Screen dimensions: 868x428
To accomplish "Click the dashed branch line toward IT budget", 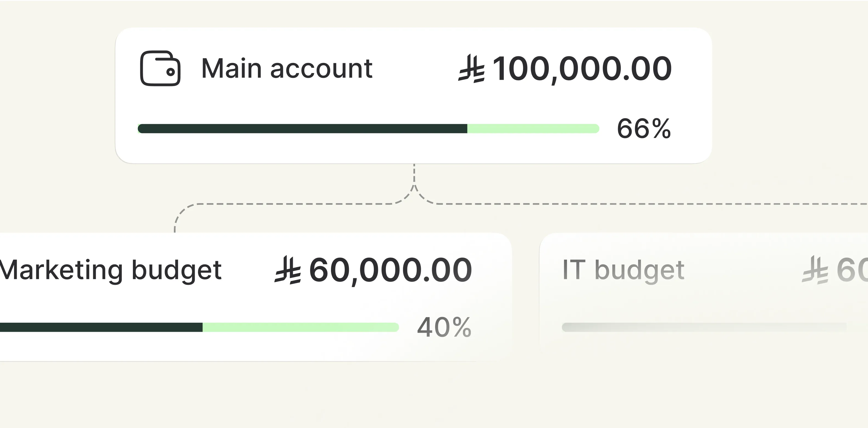I will (x=640, y=204).
